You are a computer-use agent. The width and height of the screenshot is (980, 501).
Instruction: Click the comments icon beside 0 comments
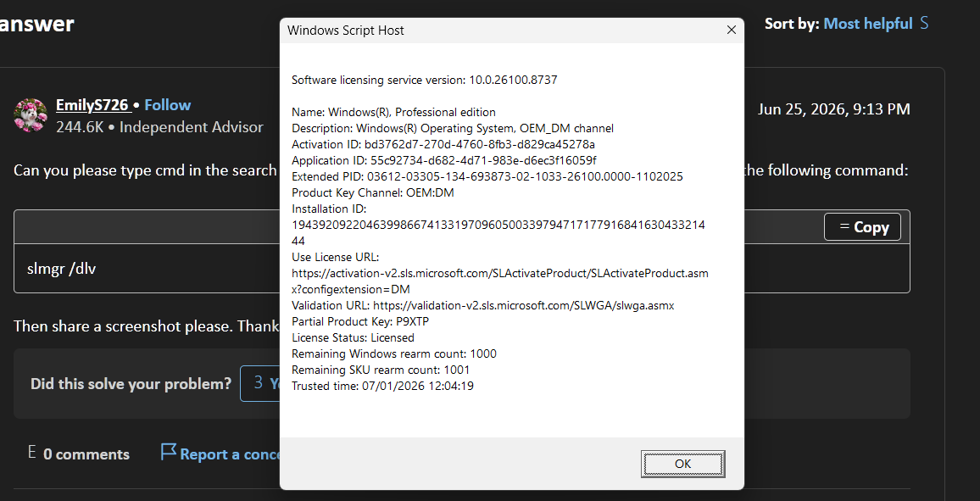(x=32, y=453)
